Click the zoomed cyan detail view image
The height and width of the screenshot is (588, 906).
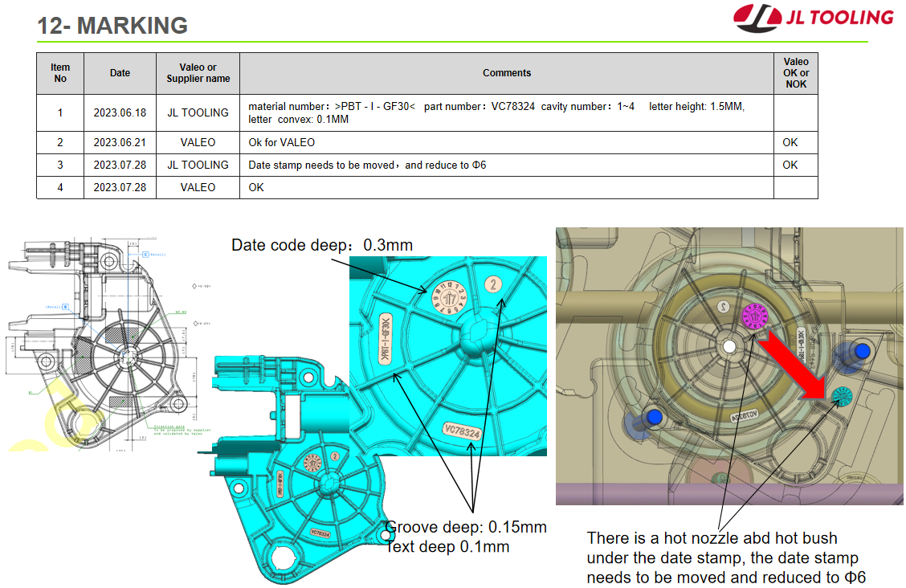(448, 356)
